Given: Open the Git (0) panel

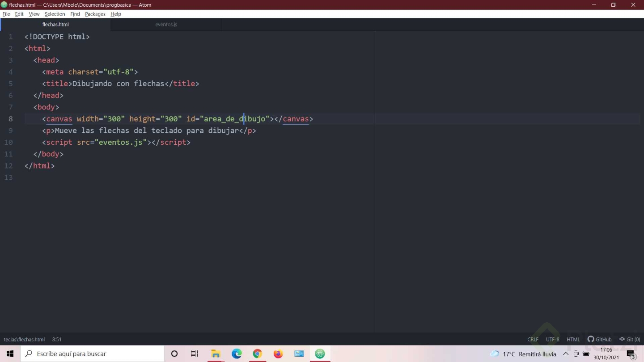Looking at the screenshot, I should 630,339.
